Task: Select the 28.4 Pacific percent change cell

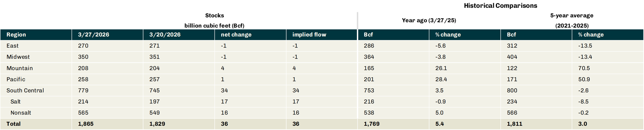Action: 441,79
